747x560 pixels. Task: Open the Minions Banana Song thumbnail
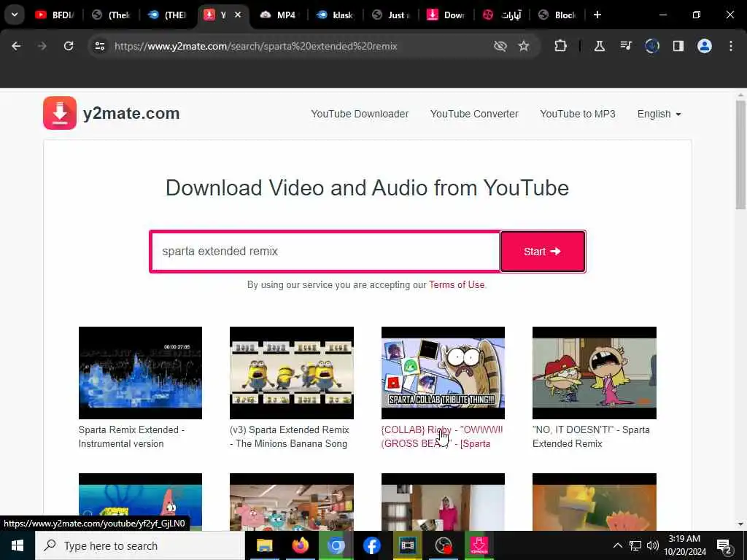click(x=292, y=373)
